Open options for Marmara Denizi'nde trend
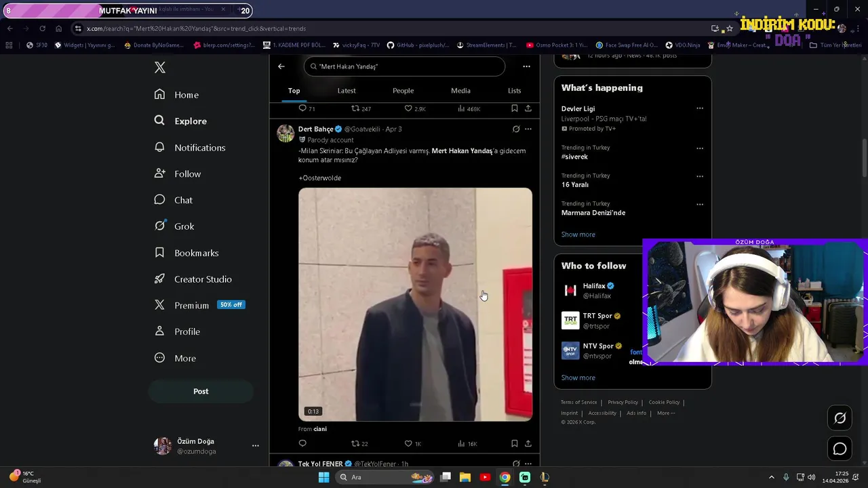868x488 pixels. pos(700,204)
